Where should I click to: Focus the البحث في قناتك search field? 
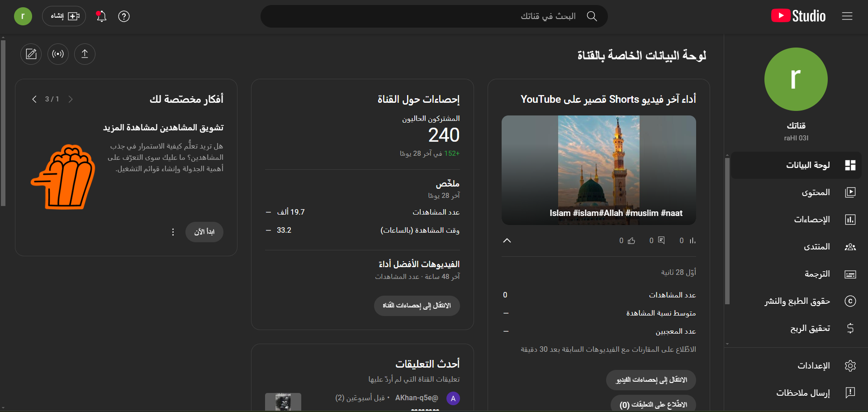(434, 16)
